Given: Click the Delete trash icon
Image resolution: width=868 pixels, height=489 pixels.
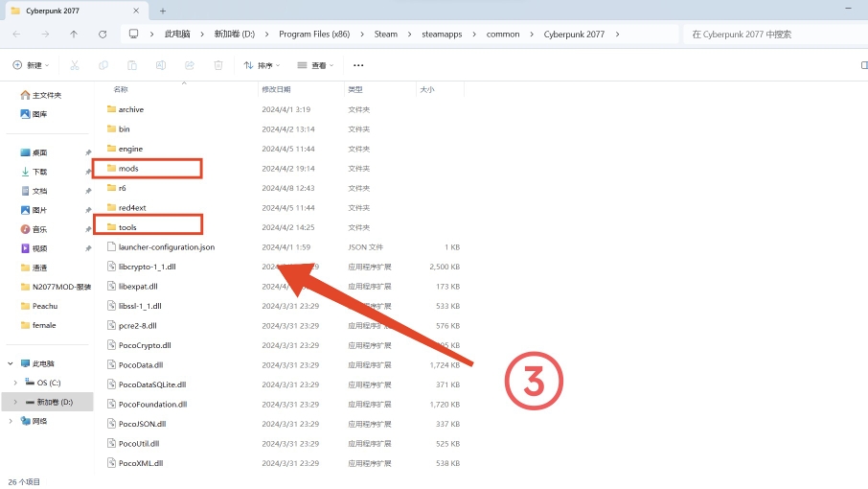Looking at the screenshot, I should pyautogui.click(x=218, y=65).
